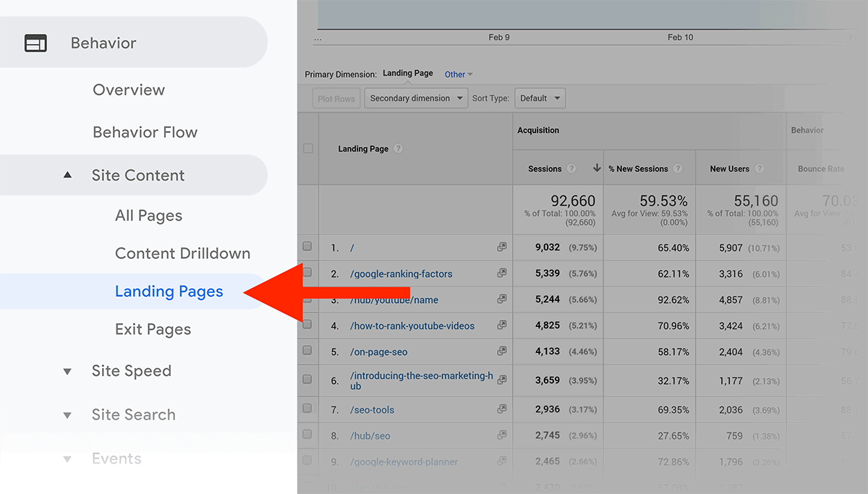Image resolution: width=868 pixels, height=494 pixels.
Task: Open the /google-keyword-planner page link
Action: tap(404, 462)
